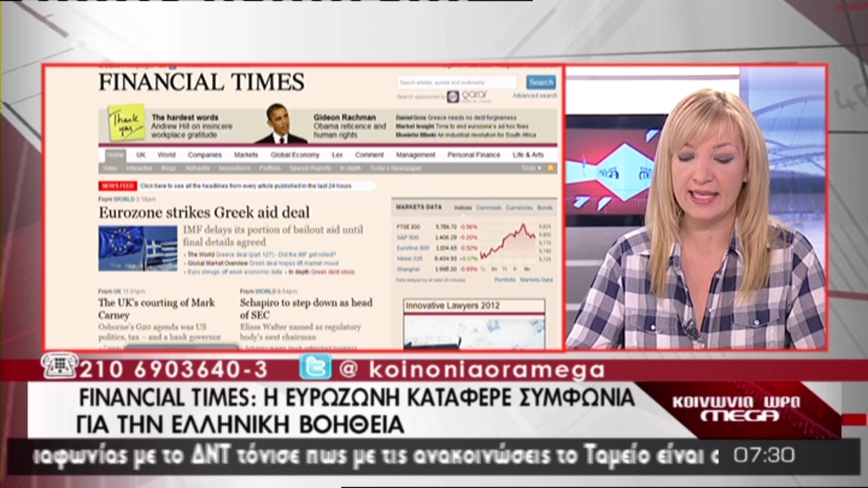
Task: Click the Financial Times masthead logo
Action: [201, 83]
